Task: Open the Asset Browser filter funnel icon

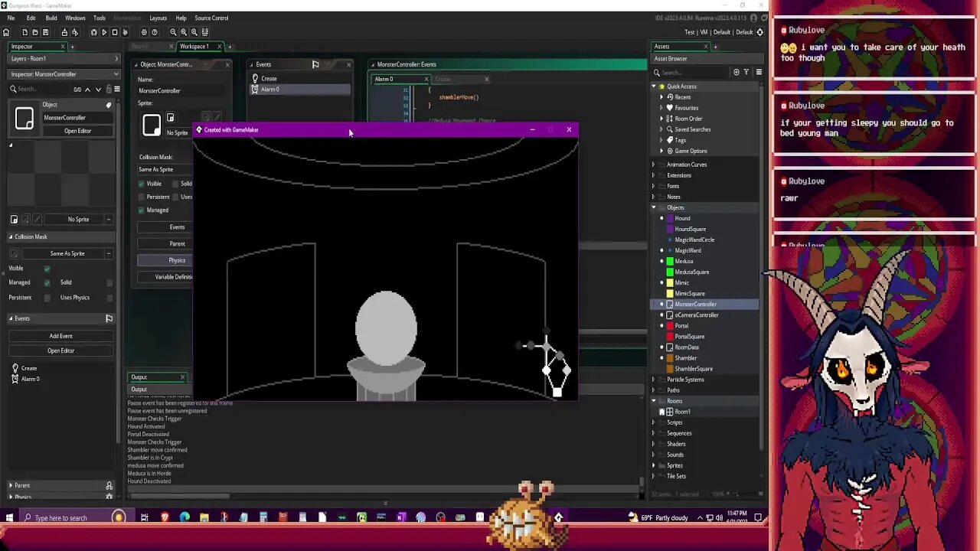Action: point(746,73)
